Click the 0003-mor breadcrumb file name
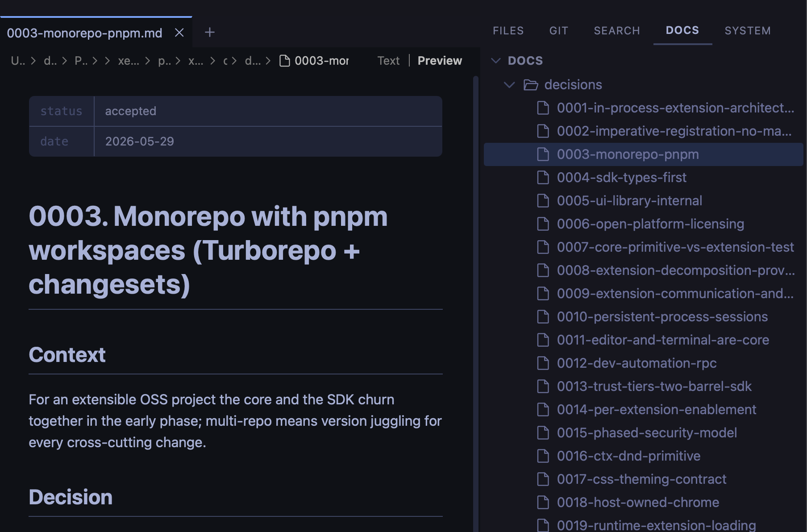The height and width of the screenshot is (532, 807). pyautogui.click(x=321, y=61)
